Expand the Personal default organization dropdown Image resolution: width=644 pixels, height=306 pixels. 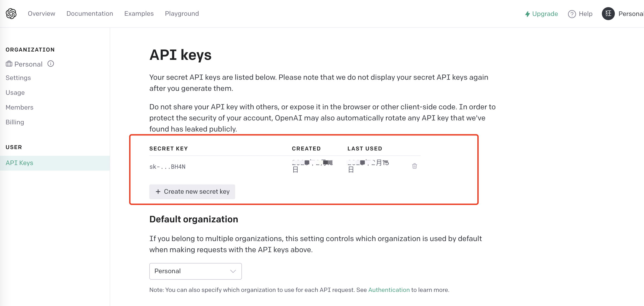195,271
